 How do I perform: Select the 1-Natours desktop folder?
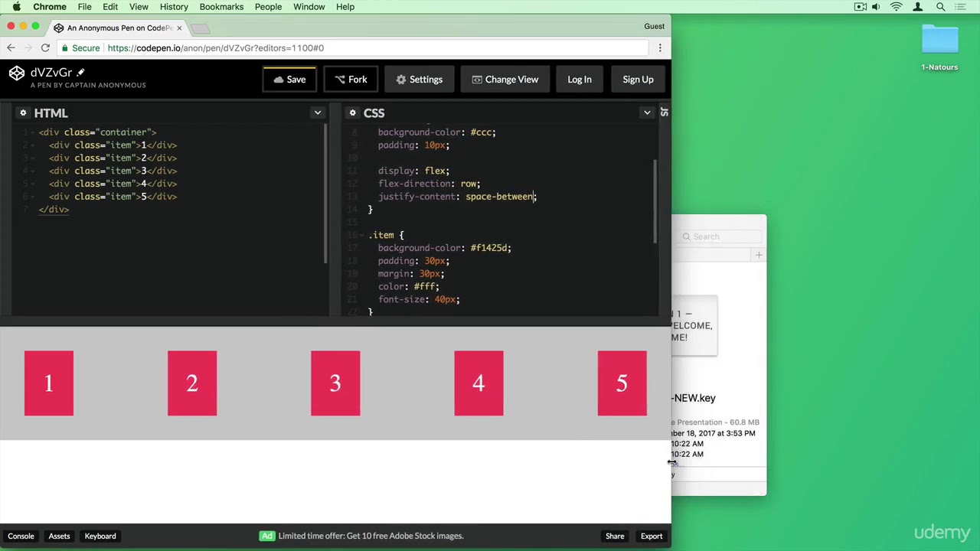pyautogui.click(x=939, y=47)
